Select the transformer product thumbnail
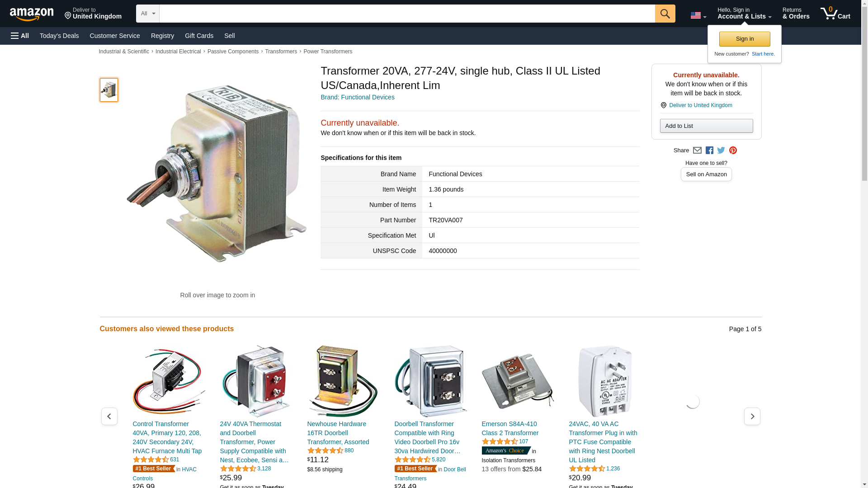 [109, 90]
